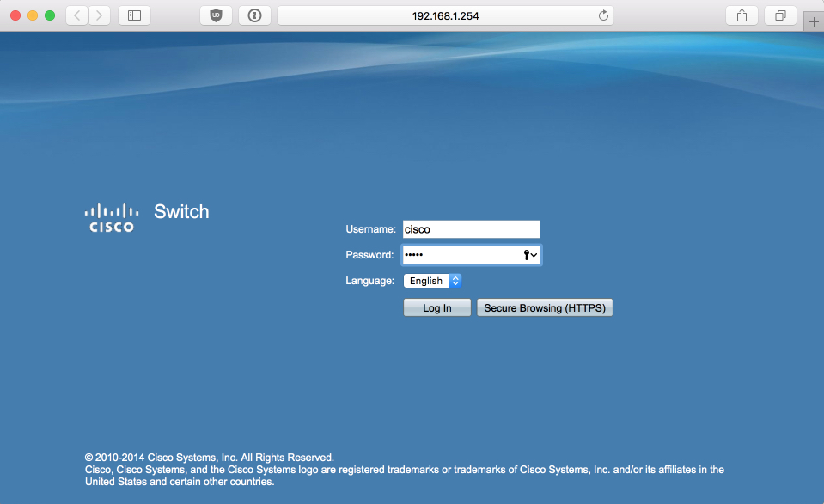This screenshot has height=504, width=824.
Task: Open the Share menu icon
Action: point(742,15)
